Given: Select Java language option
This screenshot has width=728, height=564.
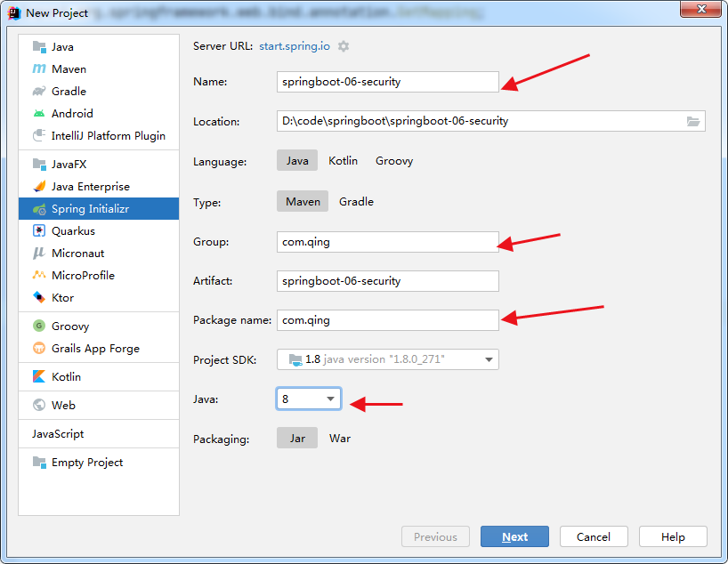Looking at the screenshot, I should (x=297, y=161).
